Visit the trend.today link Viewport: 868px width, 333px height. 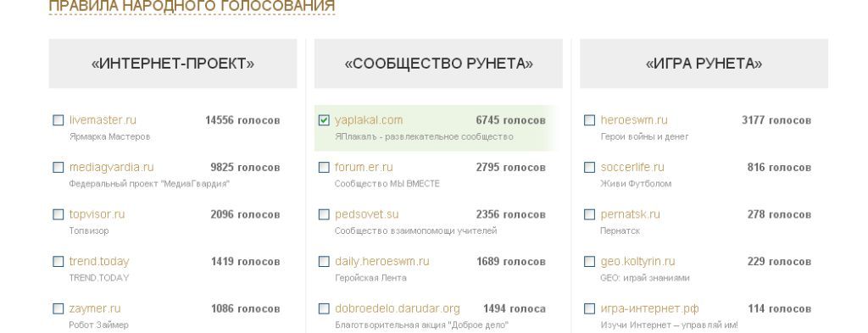(99, 261)
